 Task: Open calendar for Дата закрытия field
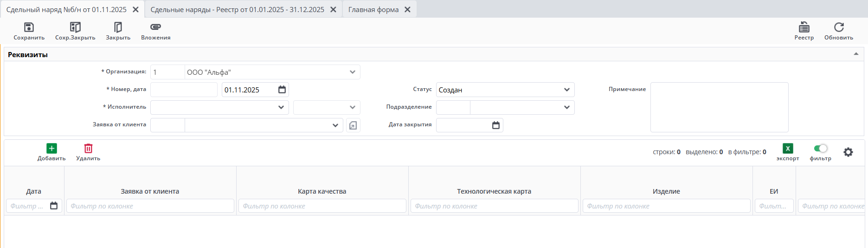[495, 125]
